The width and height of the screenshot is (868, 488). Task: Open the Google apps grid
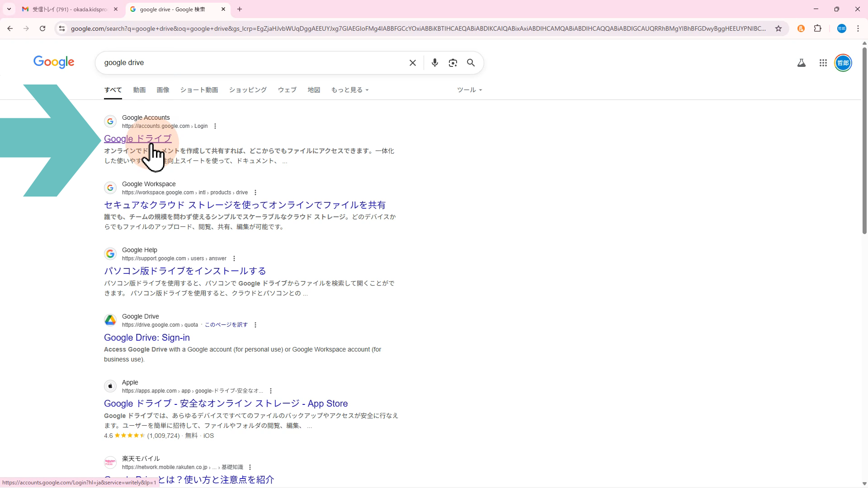pos(823,63)
